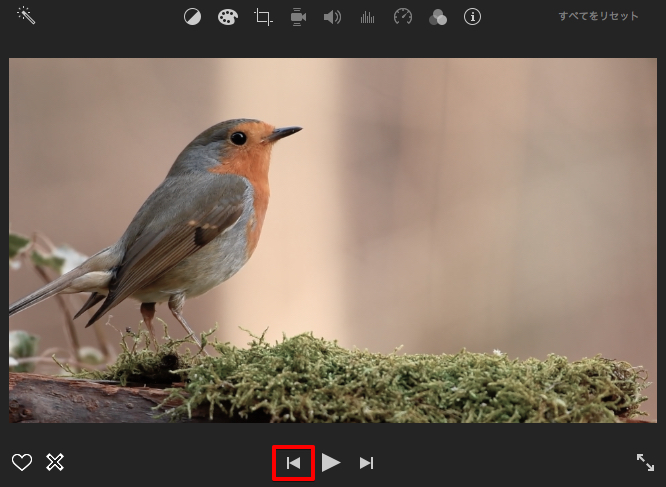666x487 pixels.
Task: Enter fullscreen playback with the arrows icon
Action: pyautogui.click(x=645, y=462)
